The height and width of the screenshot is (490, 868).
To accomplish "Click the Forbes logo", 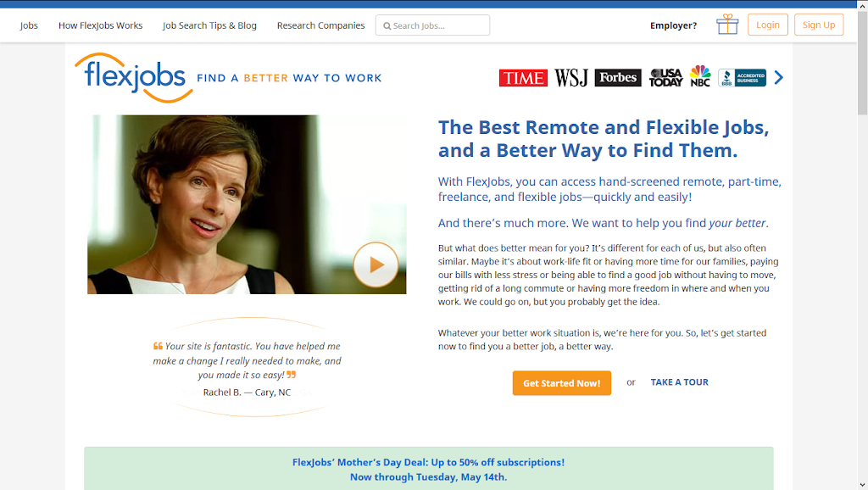I will point(618,78).
